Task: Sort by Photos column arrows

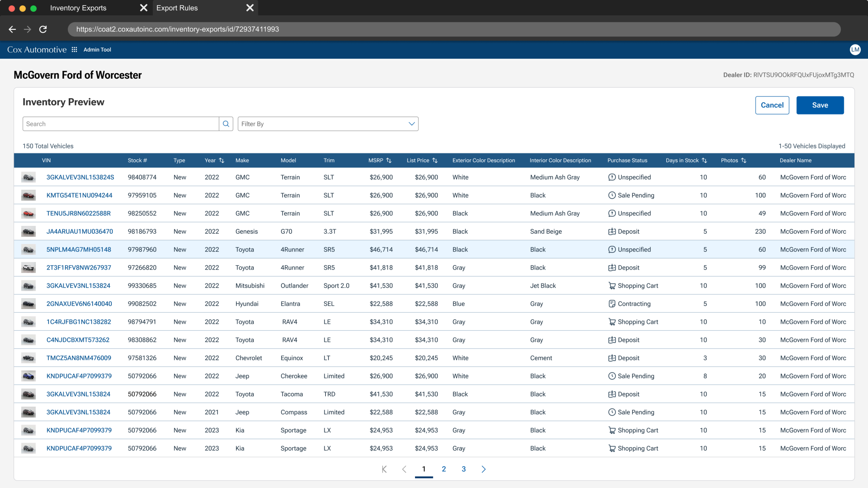Action: click(744, 160)
